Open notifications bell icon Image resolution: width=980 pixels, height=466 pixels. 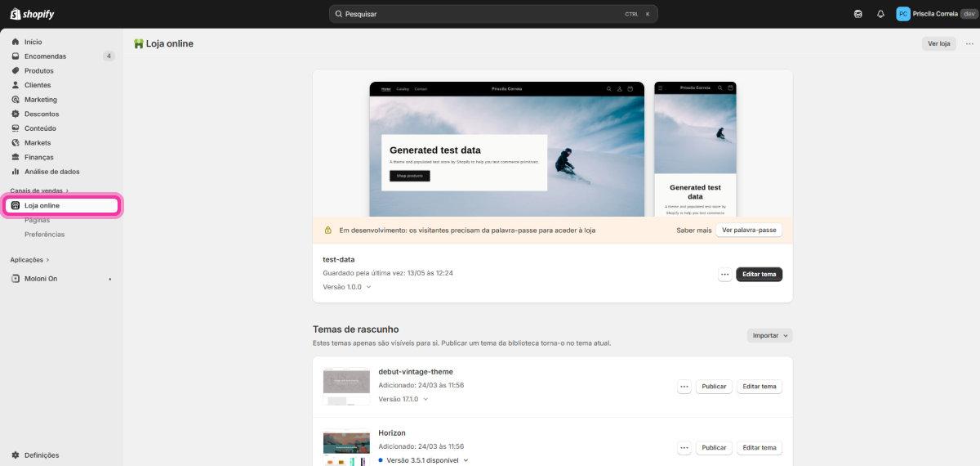coord(880,14)
